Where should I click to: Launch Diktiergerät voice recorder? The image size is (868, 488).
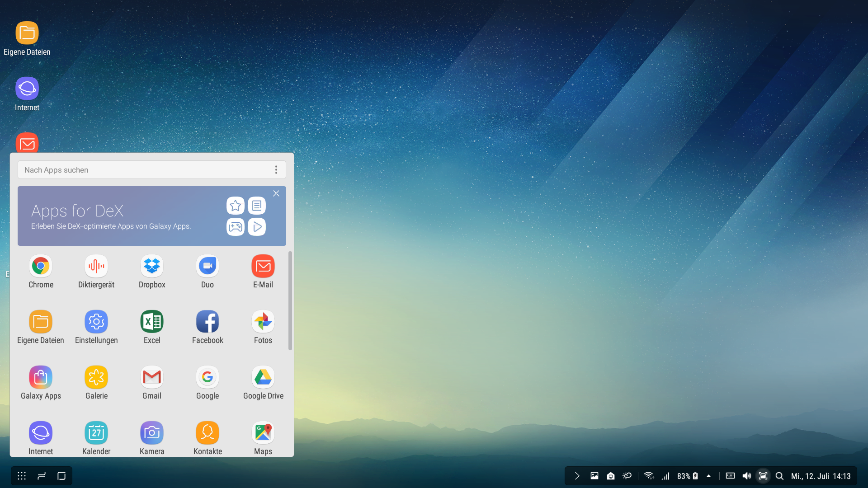tap(96, 267)
